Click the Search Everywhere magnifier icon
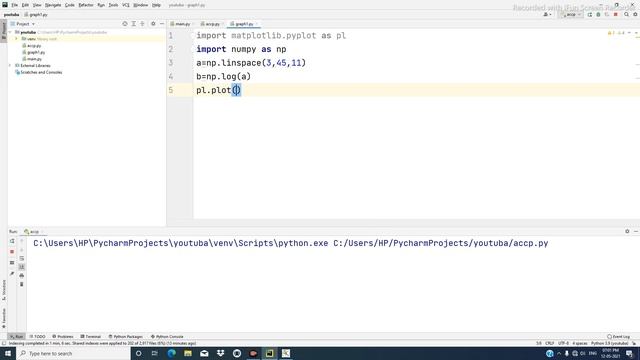The image size is (640, 360). tap(627, 15)
